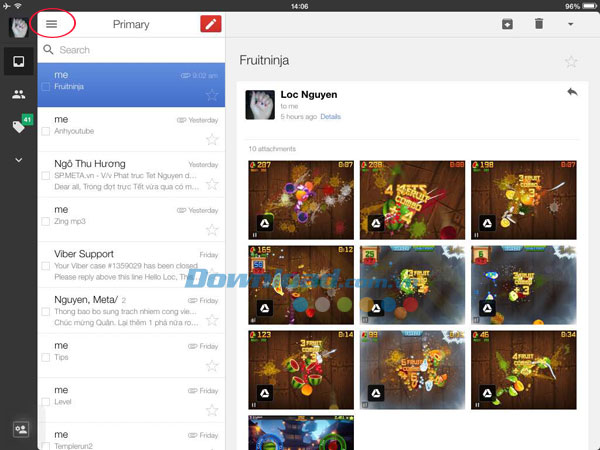The height and width of the screenshot is (450, 600).
Task: Tap Loc Nguyen's sender avatar
Action: 260,105
